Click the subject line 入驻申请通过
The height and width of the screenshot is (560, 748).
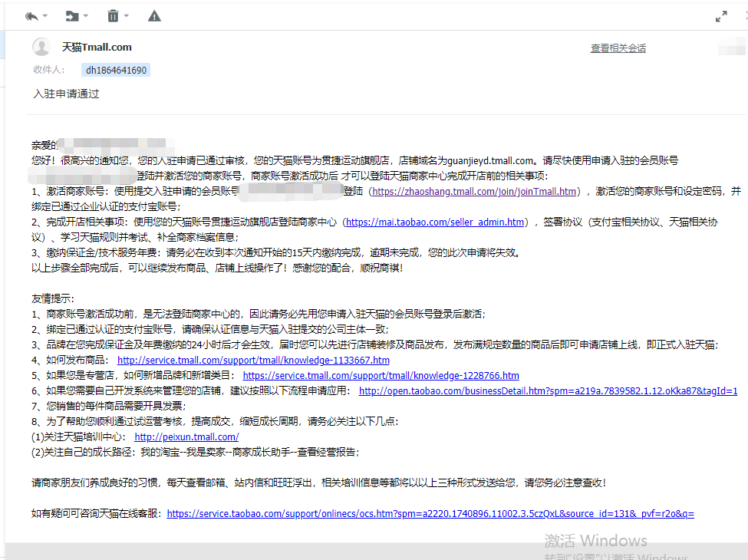tap(66, 94)
